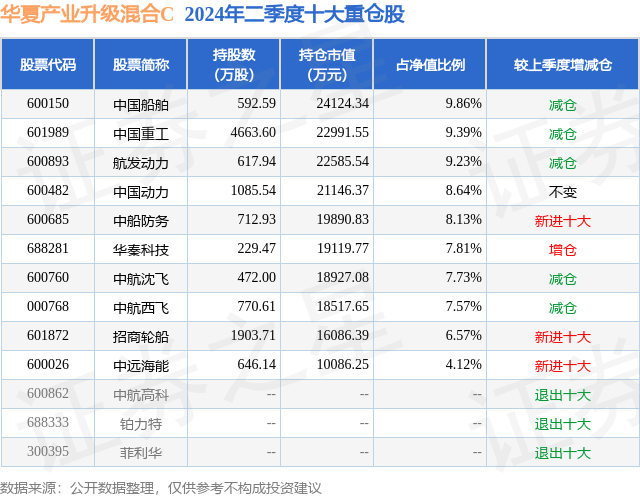
Task: Click stock name 招商轮船
Action: [x=141, y=337]
